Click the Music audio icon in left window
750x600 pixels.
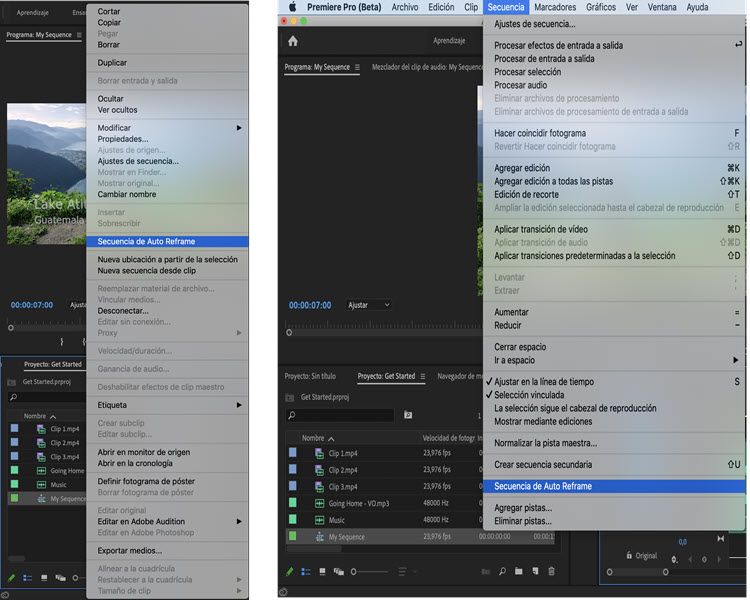click(x=42, y=485)
